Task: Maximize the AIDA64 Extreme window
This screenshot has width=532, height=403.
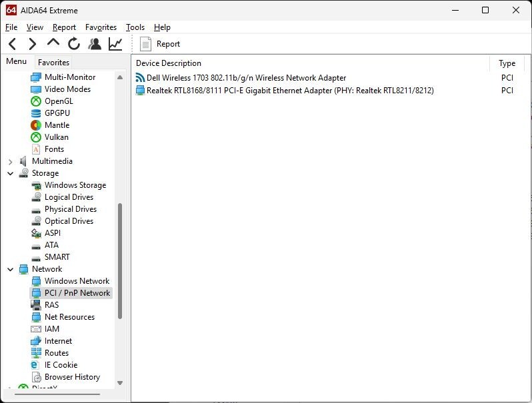Action: point(485,10)
